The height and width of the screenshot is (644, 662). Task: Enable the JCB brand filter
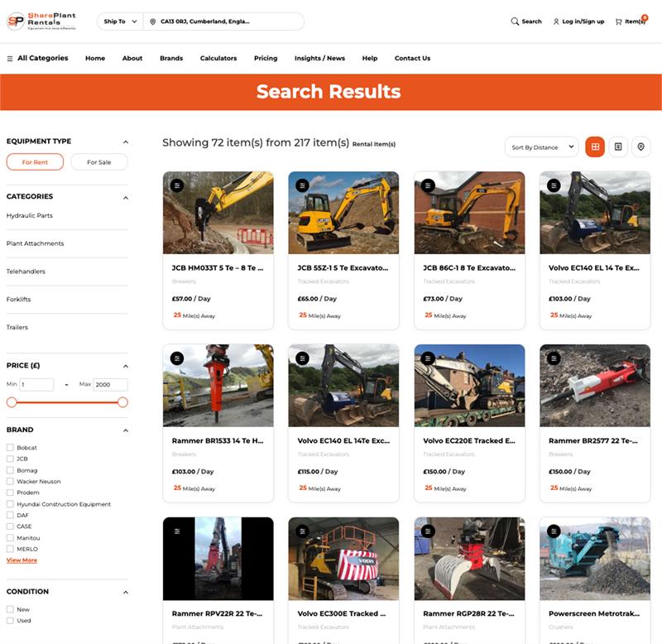(x=10, y=459)
